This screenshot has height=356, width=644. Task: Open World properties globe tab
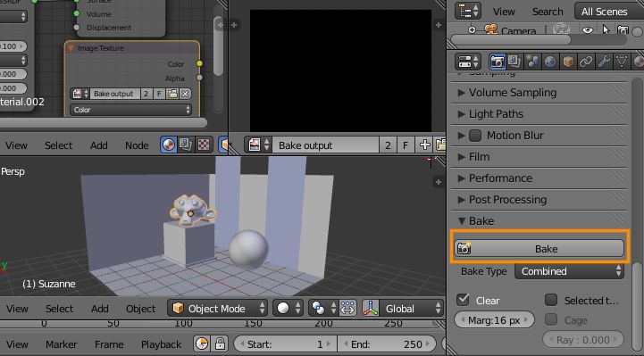click(x=550, y=62)
